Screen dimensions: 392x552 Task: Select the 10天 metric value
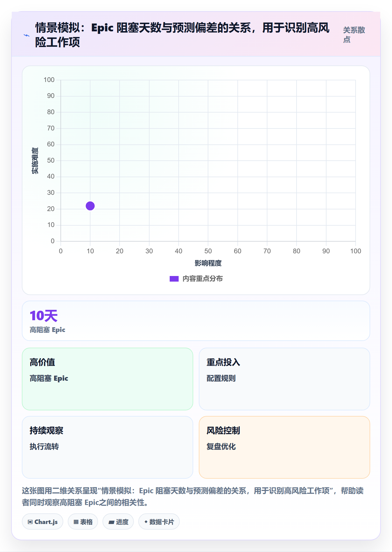coord(44,316)
